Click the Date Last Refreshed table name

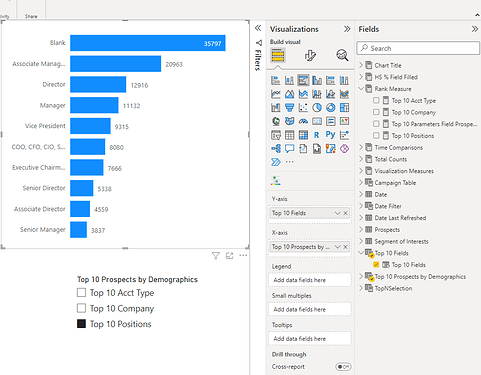tap(400, 218)
